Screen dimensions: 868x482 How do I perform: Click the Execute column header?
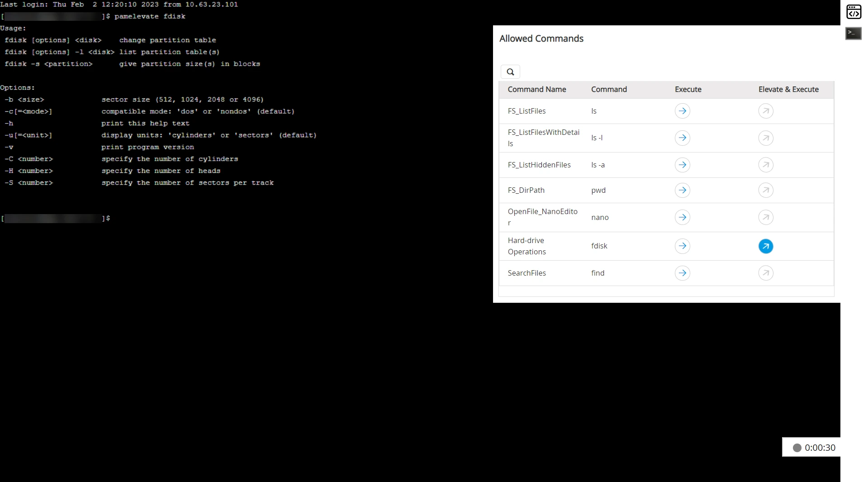[688, 89]
